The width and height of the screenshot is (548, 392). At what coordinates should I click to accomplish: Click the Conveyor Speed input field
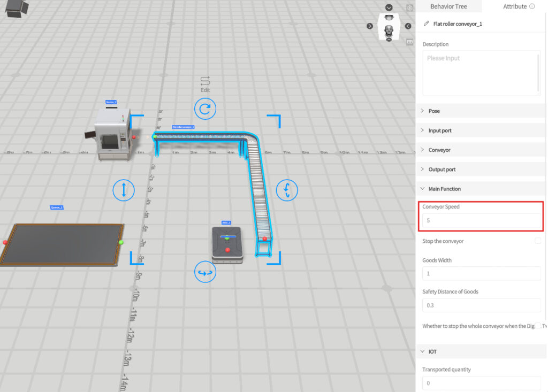click(481, 220)
